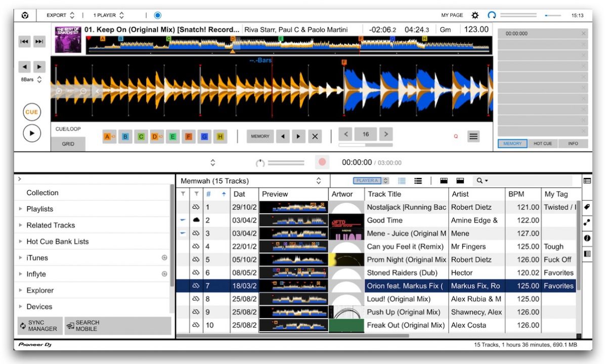Open the waveform hamburger menu icon
Viewport: 609px width, 364px height.
tap(473, 136)
